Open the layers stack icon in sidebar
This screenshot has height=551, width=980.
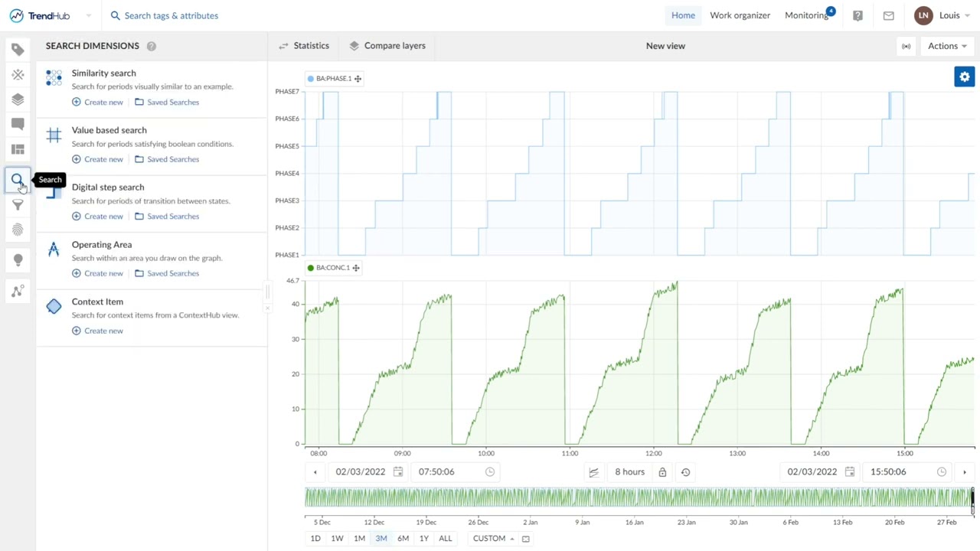tap(18, 99)
